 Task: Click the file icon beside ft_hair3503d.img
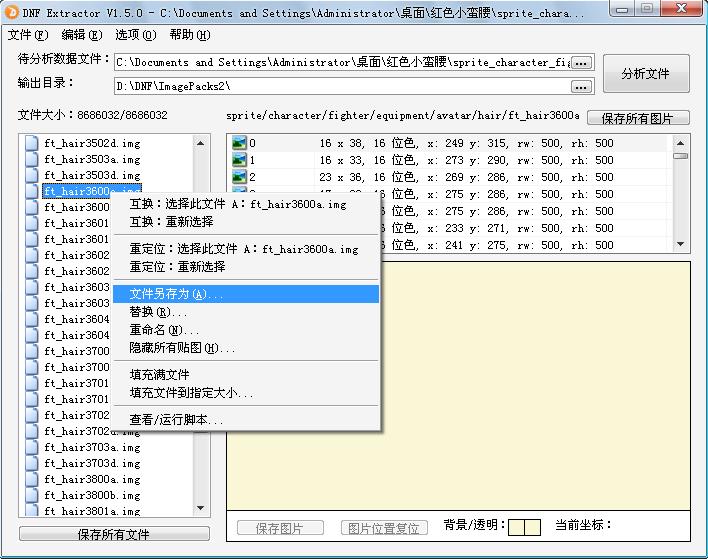32,175
